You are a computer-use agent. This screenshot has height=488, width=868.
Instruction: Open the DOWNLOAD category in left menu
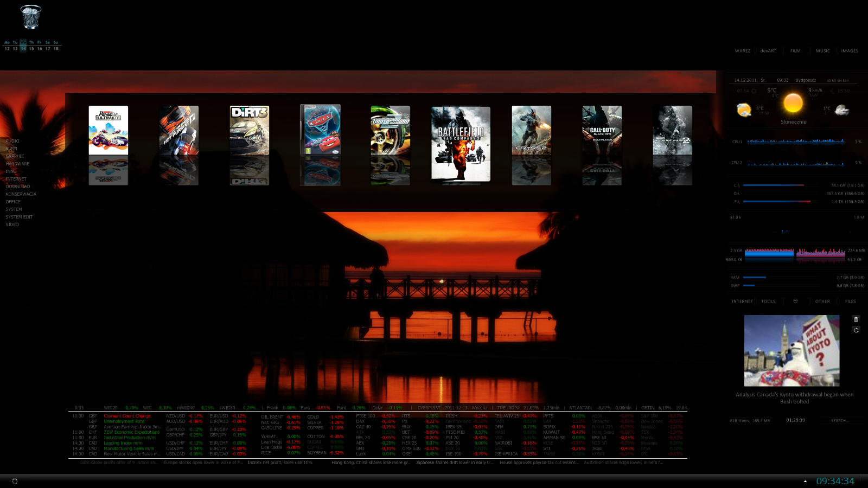[18, 187]
